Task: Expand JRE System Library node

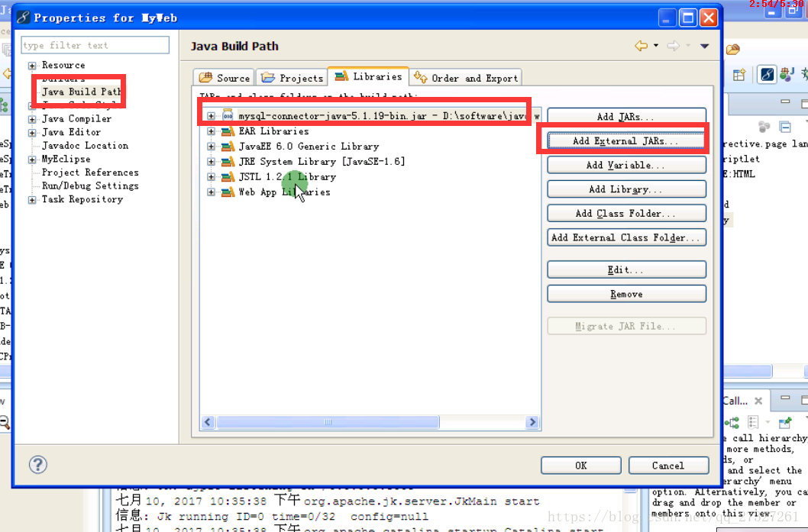Action: 212,162
